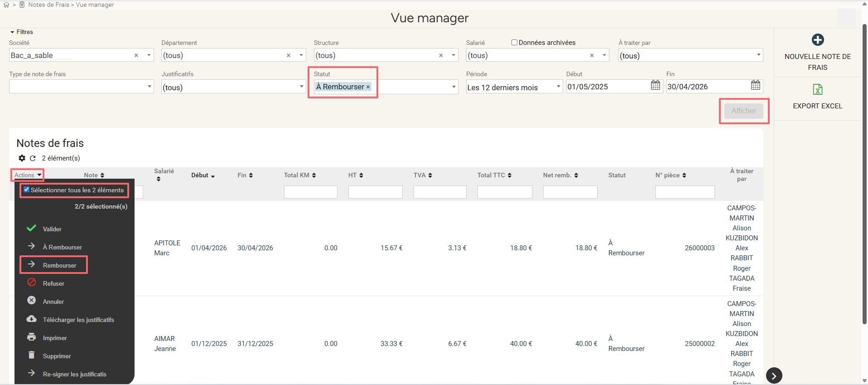Click the plus icon for new expense note

[817, 40]
